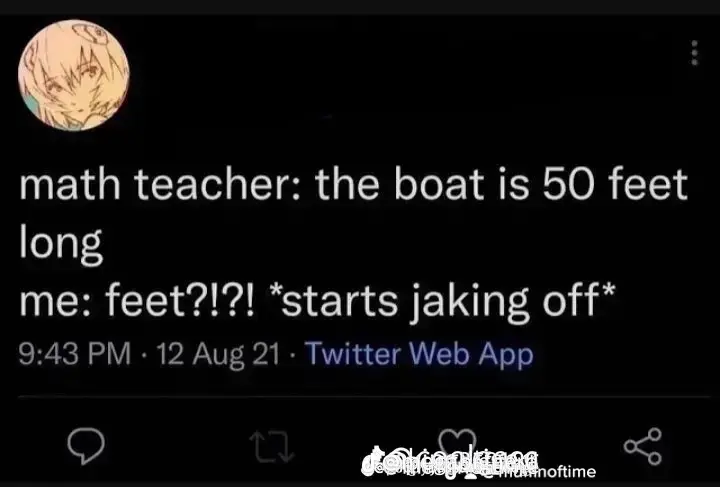The height and width of the screenshot is (487, 720).
Task: Retweet this tweet using the arrows icon
Action: point(271,446)
